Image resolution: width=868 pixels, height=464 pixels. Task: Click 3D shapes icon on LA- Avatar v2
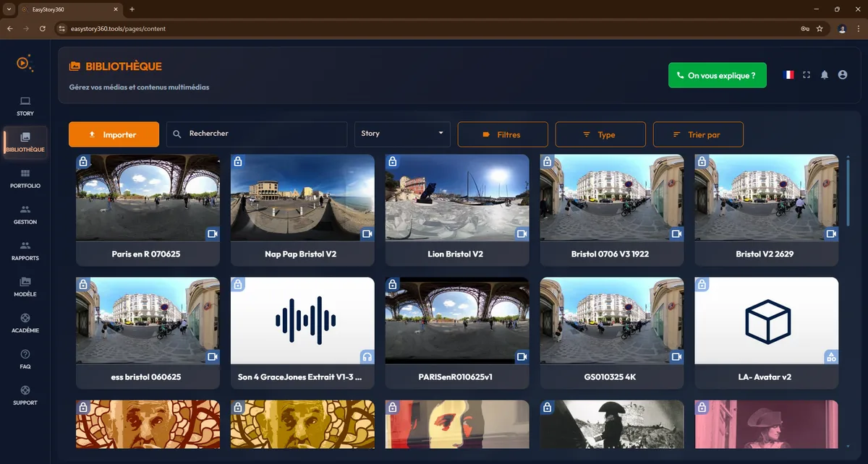tap(832, 357)
